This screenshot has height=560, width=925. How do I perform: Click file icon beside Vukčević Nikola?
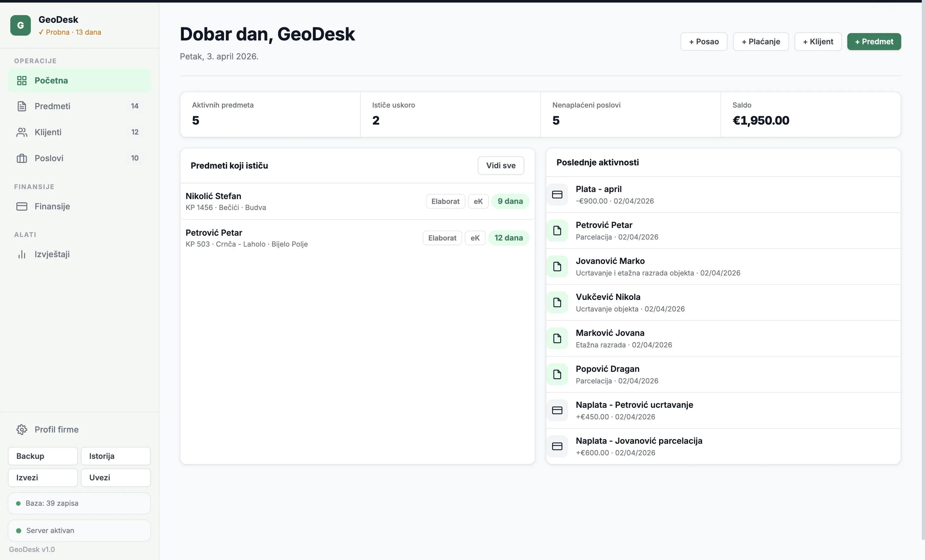point(557,302)
